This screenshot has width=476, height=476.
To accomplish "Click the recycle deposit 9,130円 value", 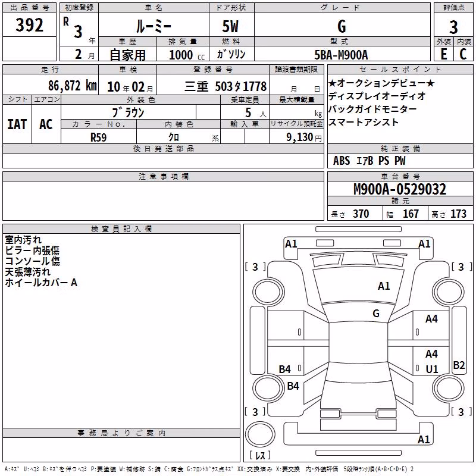I will pyautogui.click(x=304, y=137).
